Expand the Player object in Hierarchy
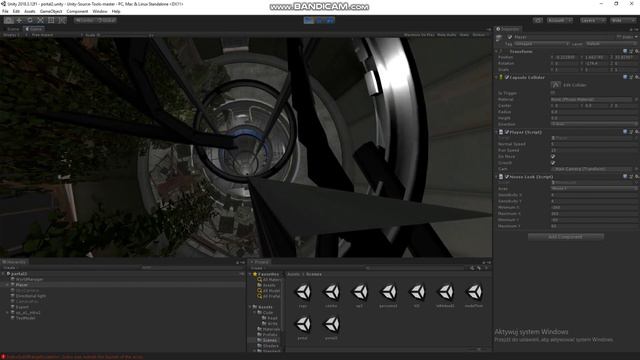The width and height of the screenshot is (640, 360). pos(7,285)
